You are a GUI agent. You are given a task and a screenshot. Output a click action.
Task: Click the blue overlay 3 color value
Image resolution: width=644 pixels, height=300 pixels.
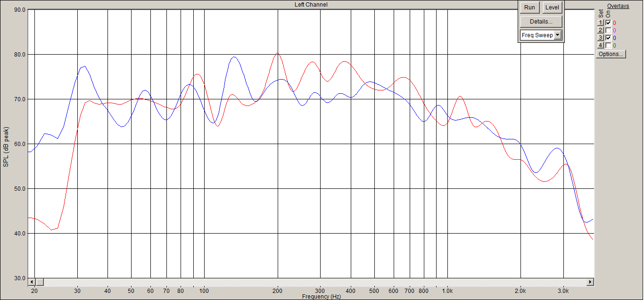click(x=614, y=38)
